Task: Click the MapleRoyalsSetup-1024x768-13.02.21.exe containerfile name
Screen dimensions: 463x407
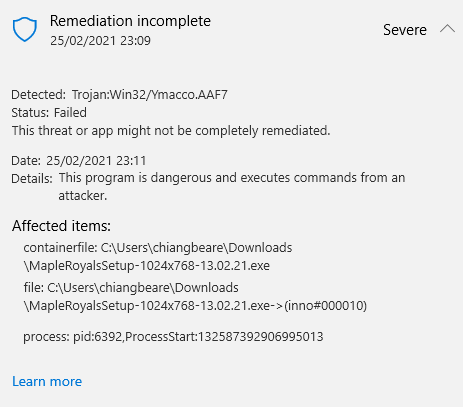Action: [147, 266]
